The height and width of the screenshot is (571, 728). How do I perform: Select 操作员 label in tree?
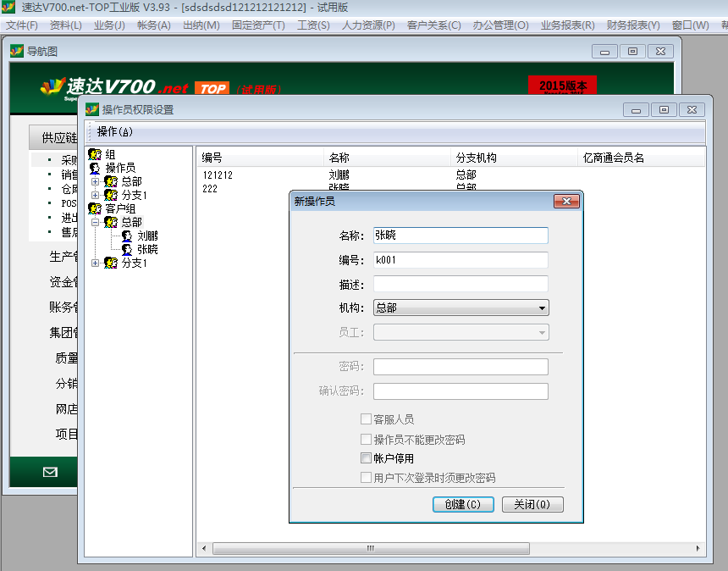coord(120,168)
